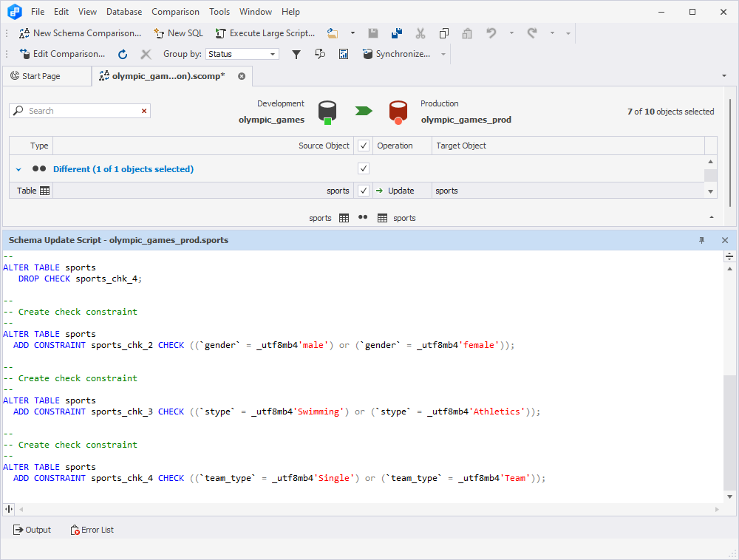Click the Paste icon
This screenshot has width=739, height=560.
[467, 33]
